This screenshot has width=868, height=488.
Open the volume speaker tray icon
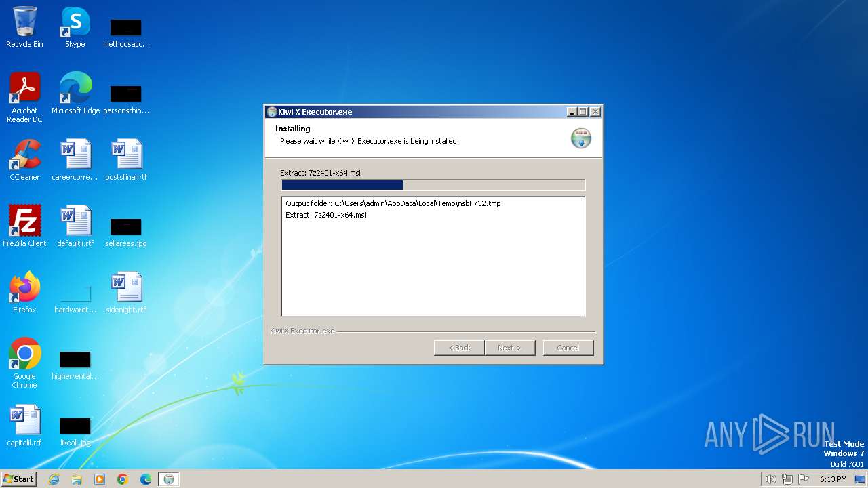(770, 479)
